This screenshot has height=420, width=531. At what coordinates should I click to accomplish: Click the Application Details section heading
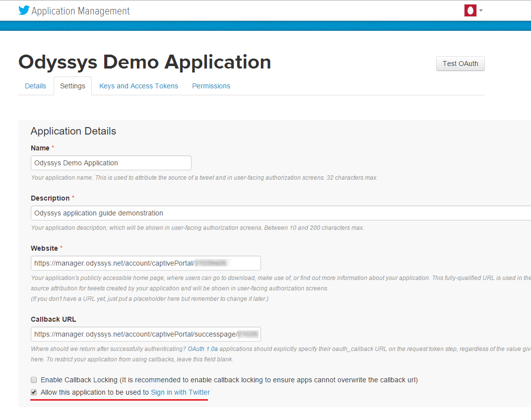tap(73, 131)
